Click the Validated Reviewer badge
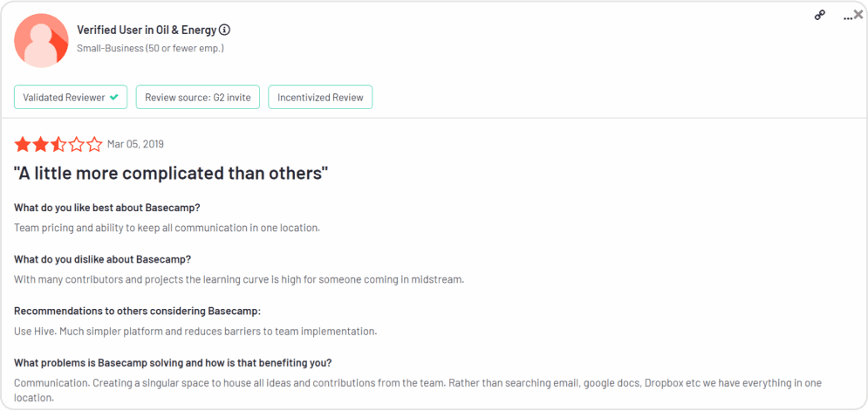The image size is (868, 411). click(x=71, y=97)
